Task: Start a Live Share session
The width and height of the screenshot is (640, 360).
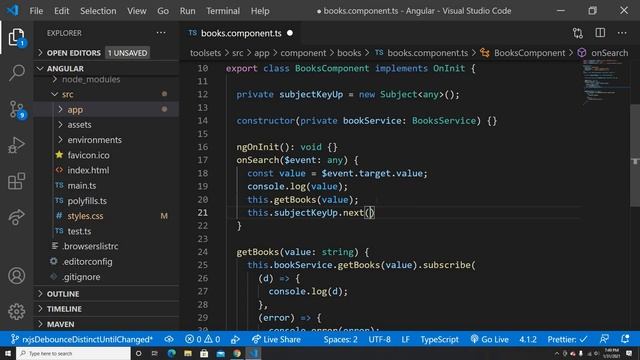Action: 276,339
